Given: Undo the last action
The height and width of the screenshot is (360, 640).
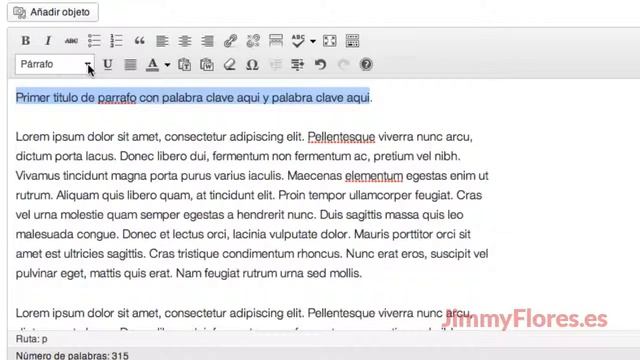Looking at the screenshot, I should 320,64.
